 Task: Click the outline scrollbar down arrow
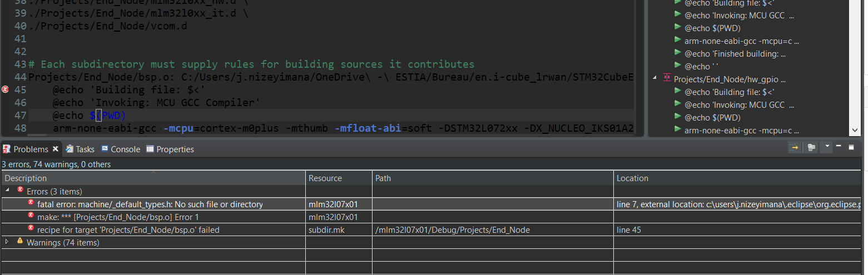(x=855, y=130)
